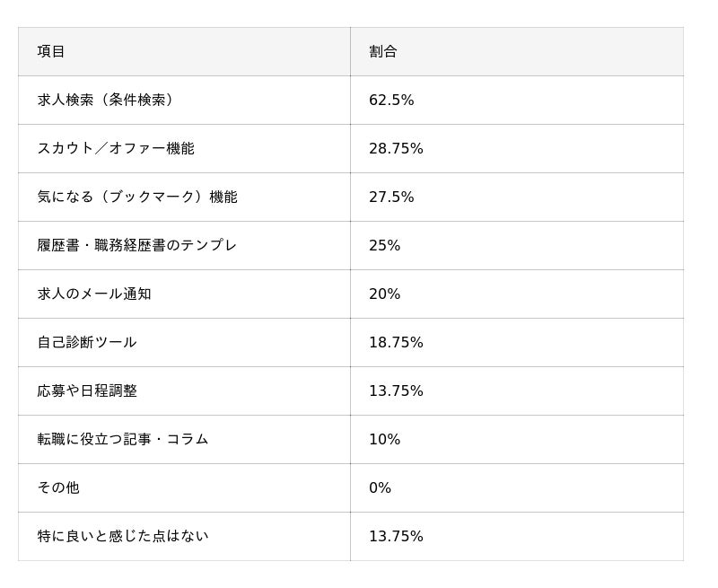Viewport: 718px width, 588px height.
Task: Click the 項目 column header
Action: (51, 51)
